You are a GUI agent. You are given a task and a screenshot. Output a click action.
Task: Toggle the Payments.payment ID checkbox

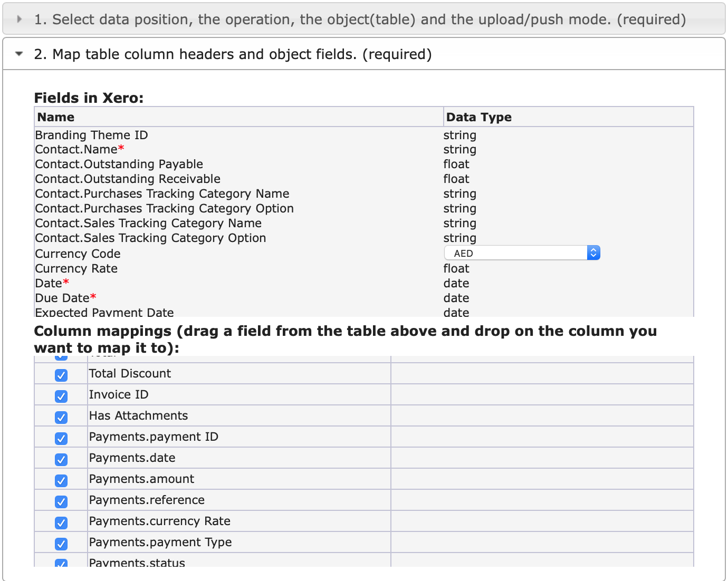tap(61, 439)
